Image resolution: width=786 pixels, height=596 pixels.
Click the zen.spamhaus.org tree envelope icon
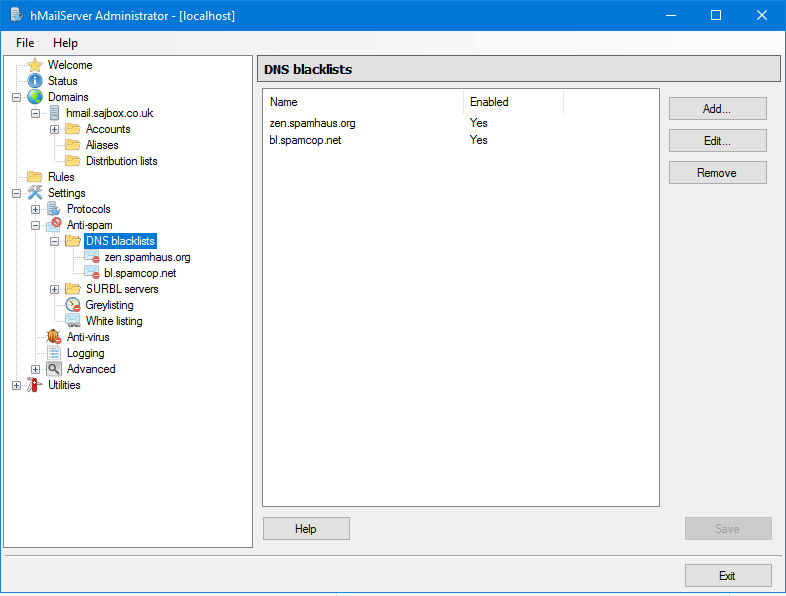pos(92,257)
